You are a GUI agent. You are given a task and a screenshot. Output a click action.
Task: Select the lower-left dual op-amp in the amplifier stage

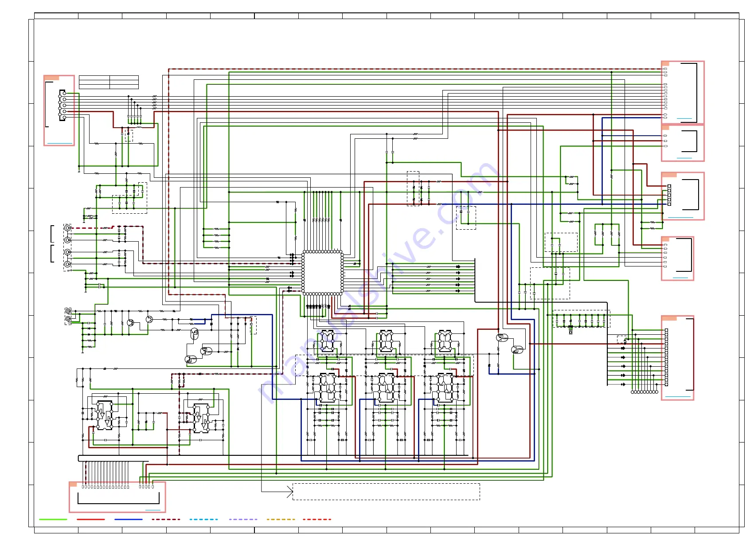click(x=328, y=388)
